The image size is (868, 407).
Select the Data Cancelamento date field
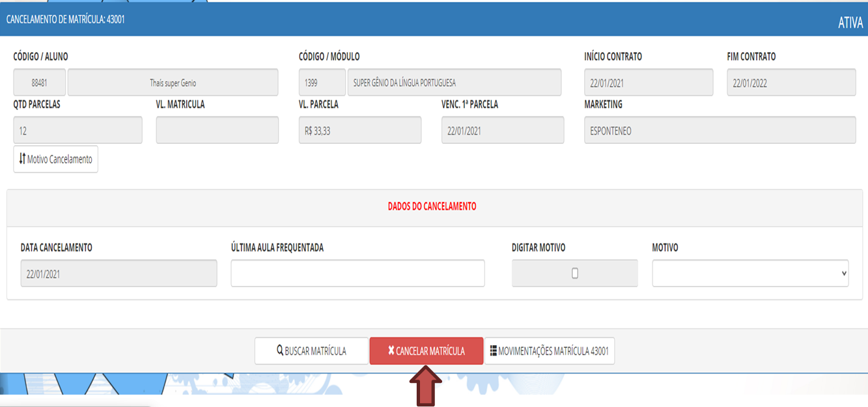[119, 274]
